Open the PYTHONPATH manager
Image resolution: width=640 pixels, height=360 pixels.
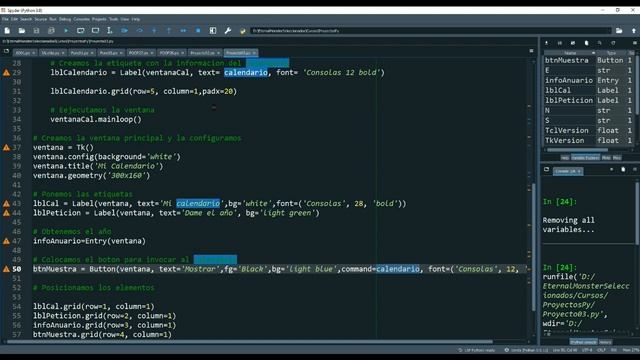point(242,31)
